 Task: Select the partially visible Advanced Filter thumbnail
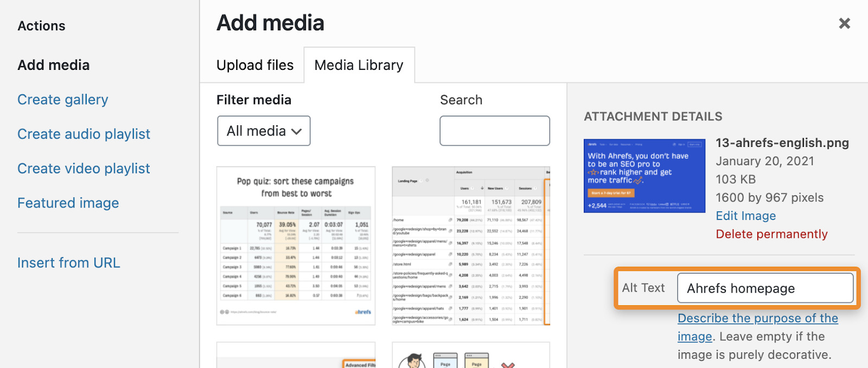tap(296, 356)
